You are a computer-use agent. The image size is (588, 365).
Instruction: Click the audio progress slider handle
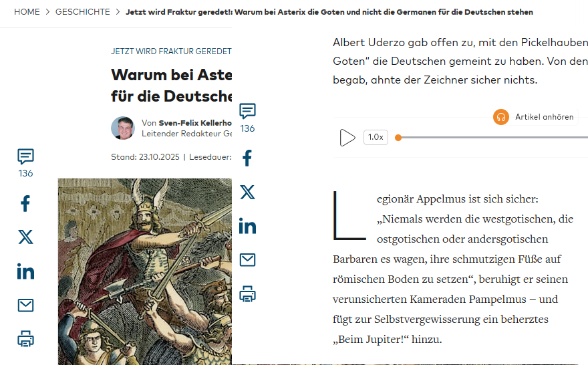(398, 138)
